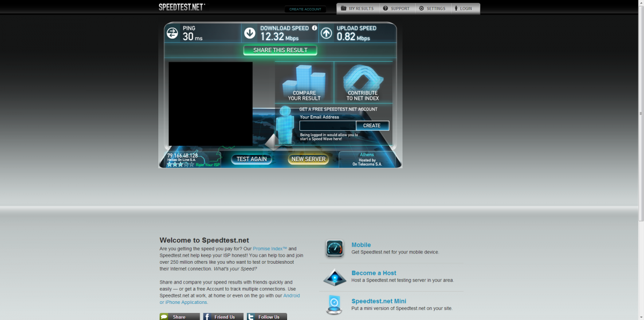The height and width of the screenshot is (320, 644).
Task: Click the Athens server label
Action: [367, 155]
